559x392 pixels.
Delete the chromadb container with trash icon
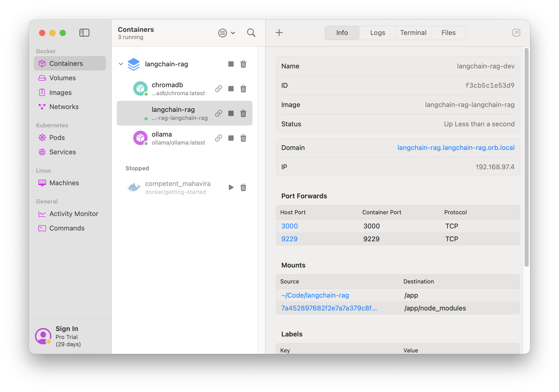pyautogui.click(x=243, y=89)
